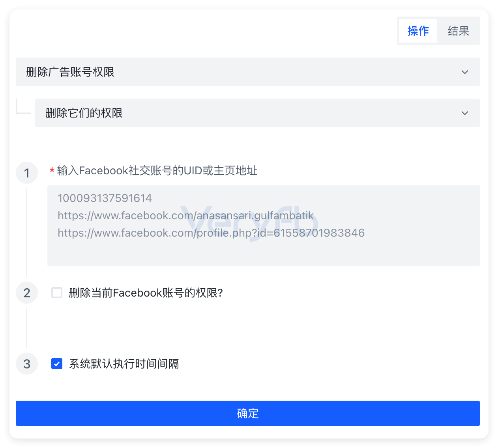Click the blue 确定 button
The image size is (498, 448).
click(x=248, y=413)
